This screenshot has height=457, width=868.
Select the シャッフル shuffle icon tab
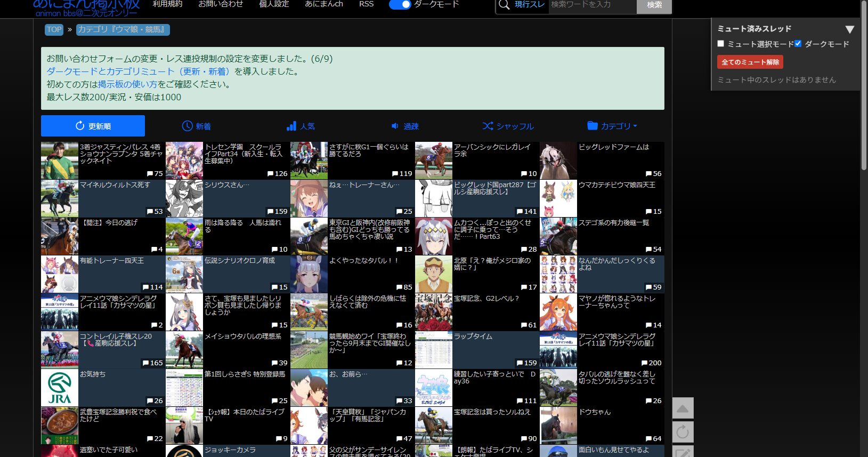coord(508,126)
